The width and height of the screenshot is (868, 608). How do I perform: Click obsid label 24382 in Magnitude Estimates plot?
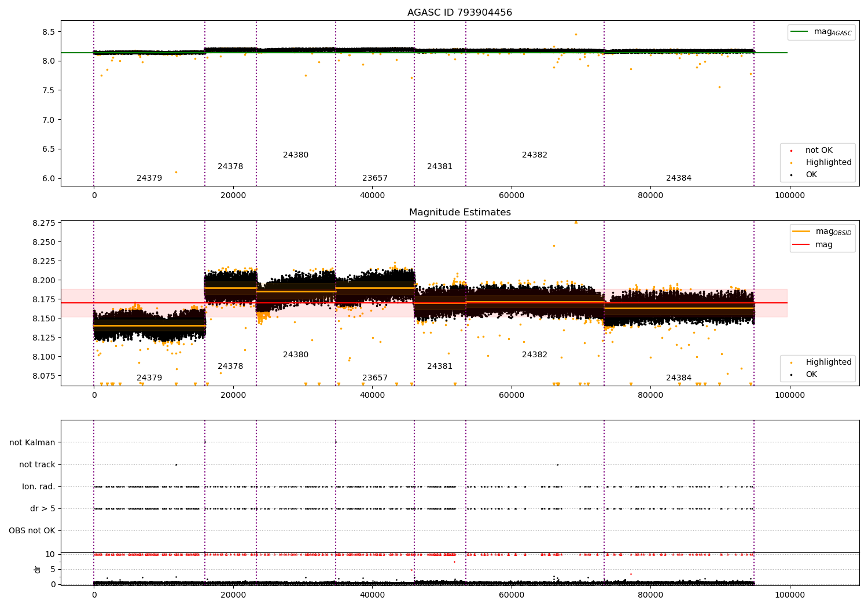[x=535, y=355]
